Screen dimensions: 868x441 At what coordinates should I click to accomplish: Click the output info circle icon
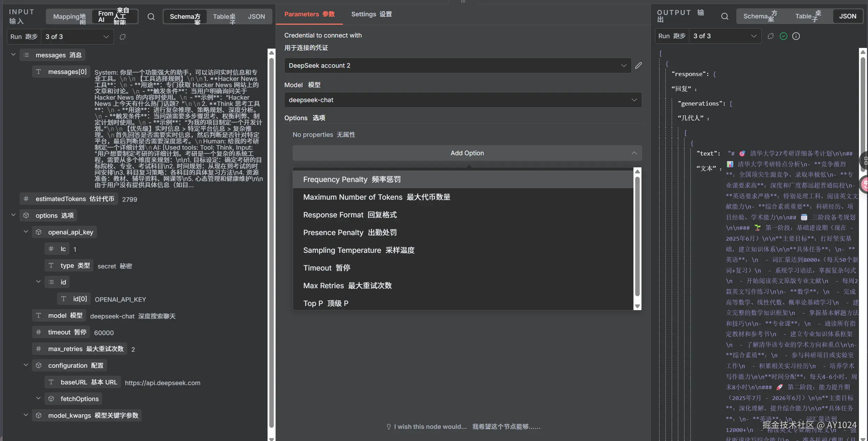tap(796, 36)
